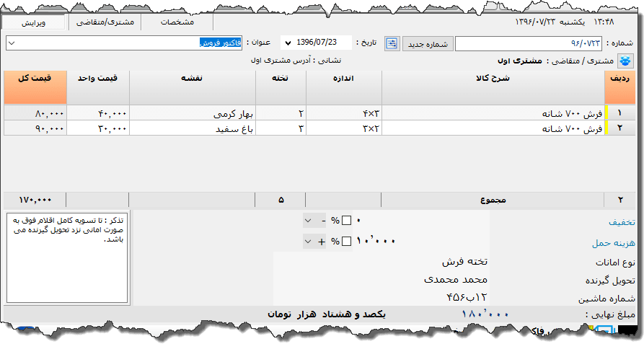Switch to the مشتری/متقاضی tab
This screenshot has width=644, height=344.
pyautogui.click(x=105, y=22)
